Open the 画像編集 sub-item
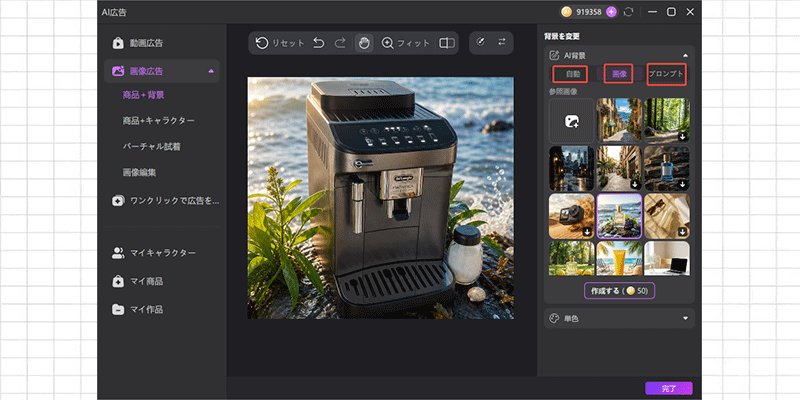This screenshot has width=800, height=400. (139, 172)
